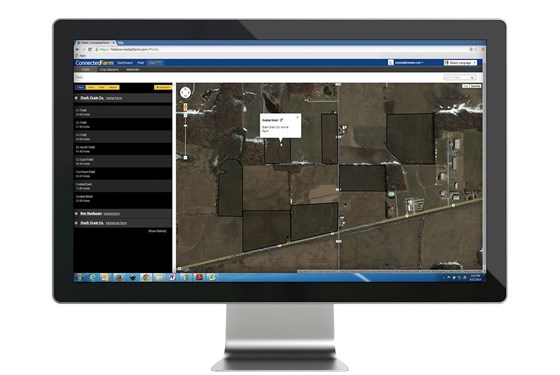Click the search magnifier icon

pyautogui.click(x=472, y=78)
